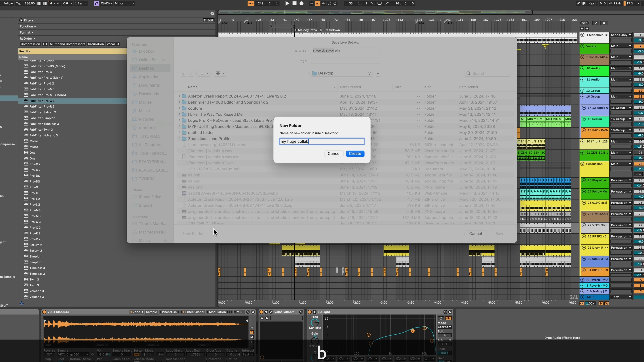Toggle Key Map Mode switch
This screenshot has height=362, width=644.
[x=591, y=3]
